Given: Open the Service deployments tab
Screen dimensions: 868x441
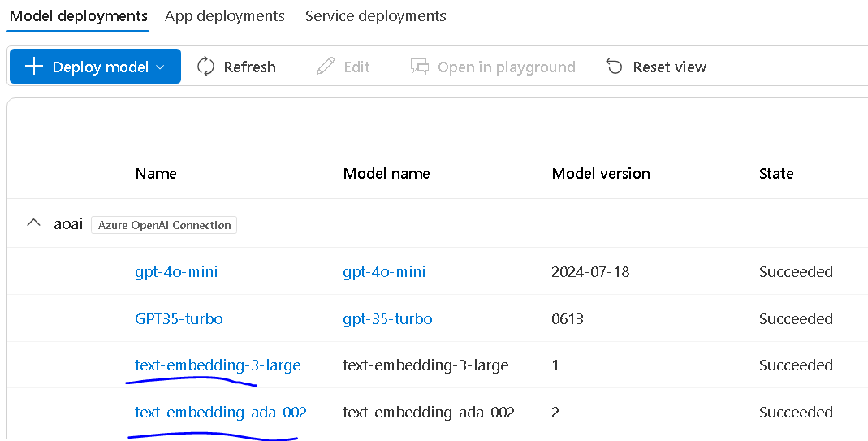Looking at the screenshot, I should (x=376, y=16).
